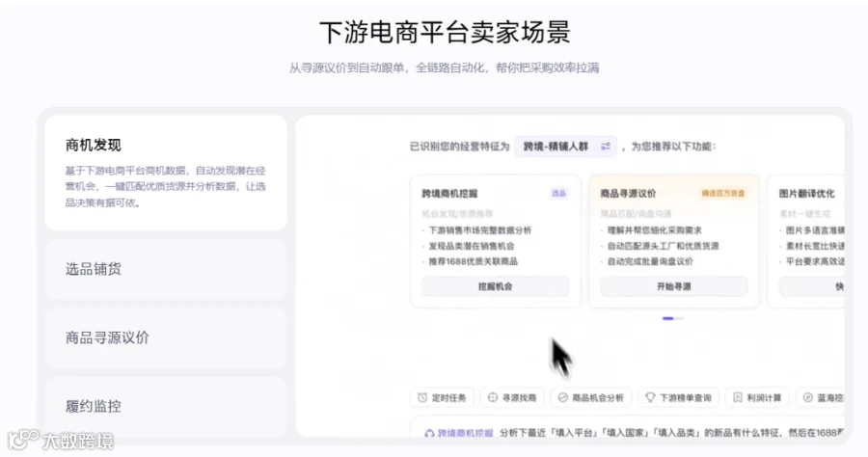Click the heading 下游电商平台卖家场景
The height and width of the screenshot is (457, 868).
click(x=445, y=32)
